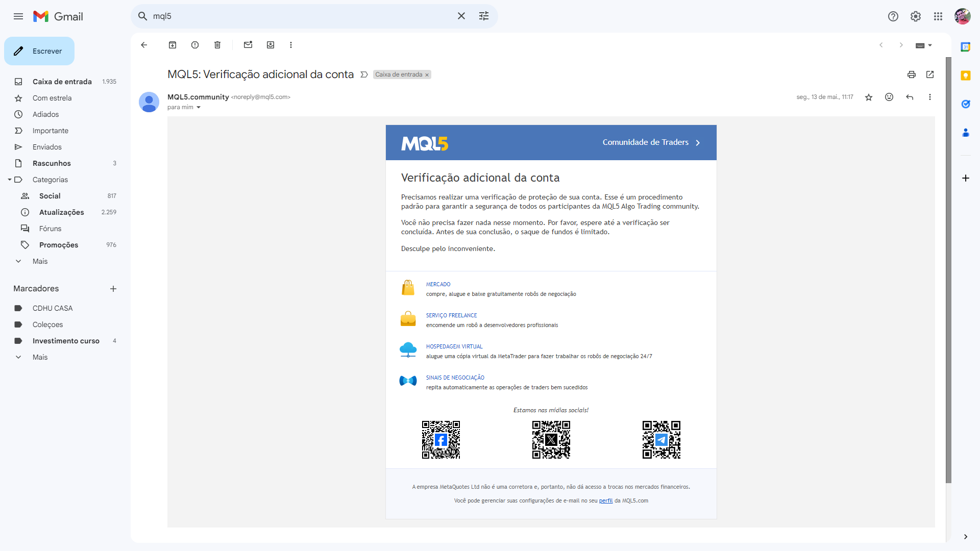Report this message as spam

point(195,45)
